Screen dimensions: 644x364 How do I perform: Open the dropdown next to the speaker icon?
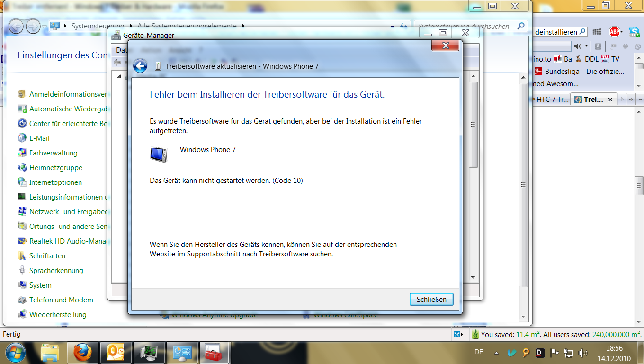click(586, 46)
